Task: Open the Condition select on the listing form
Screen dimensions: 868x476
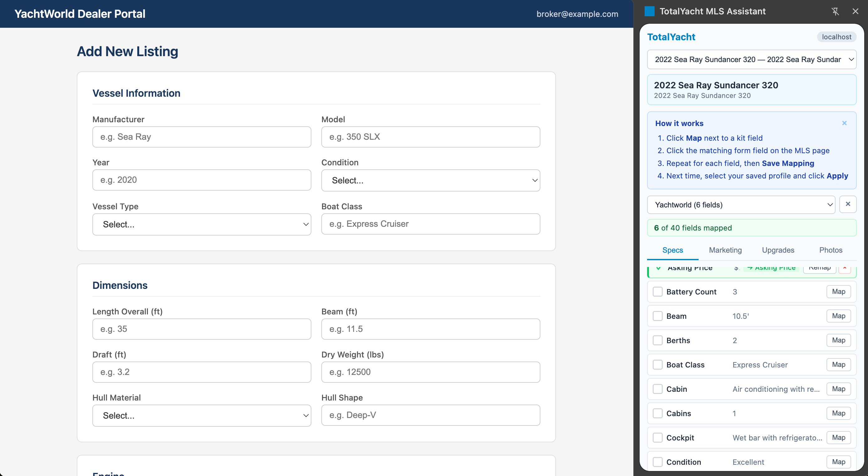Action: pyautogui.click(x=430, y=180)
